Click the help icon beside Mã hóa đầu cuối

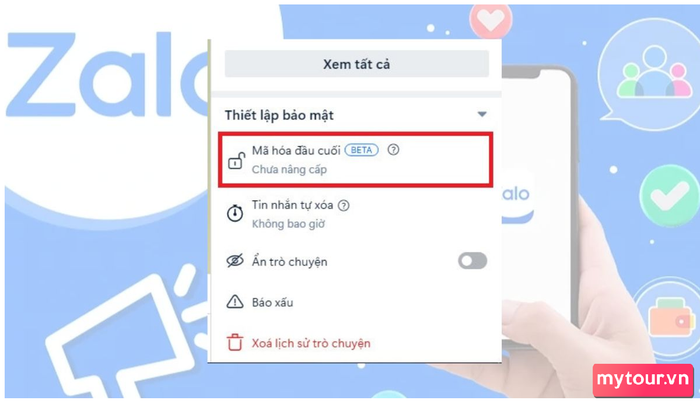393,150
